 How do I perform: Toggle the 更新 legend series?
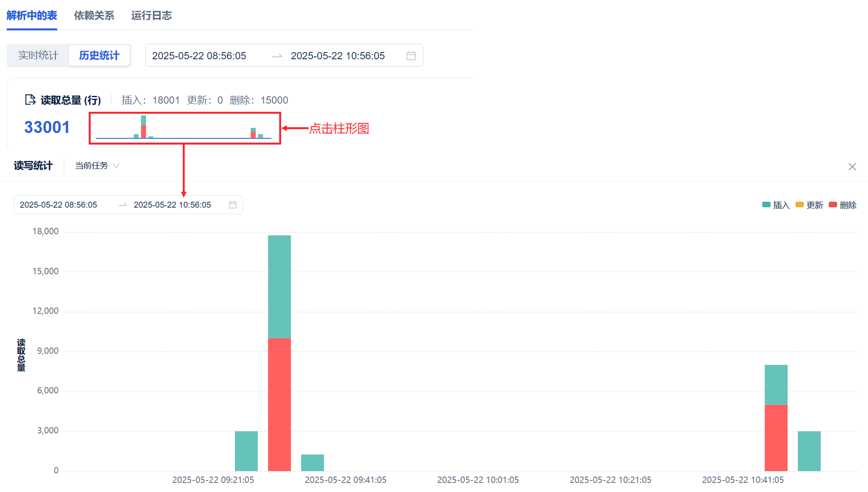[x=809, y=205]
